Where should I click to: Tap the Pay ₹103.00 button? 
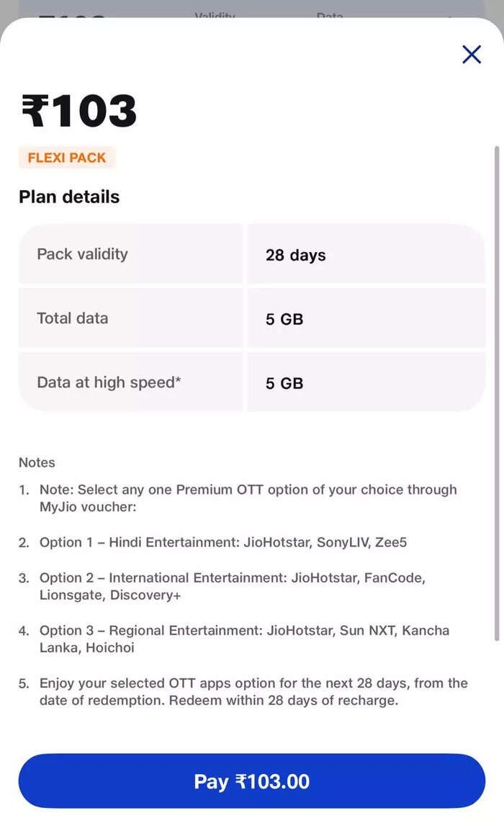point(251,781)
